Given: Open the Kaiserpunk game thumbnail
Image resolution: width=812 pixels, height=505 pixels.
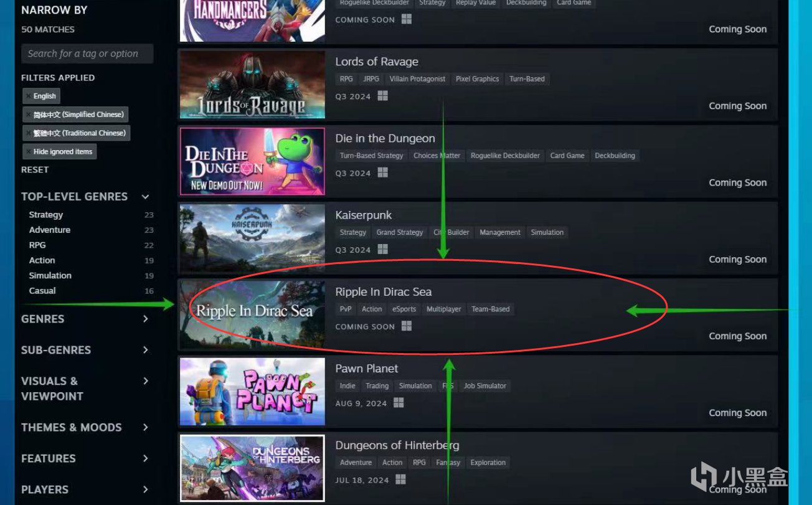Looking at the screenshot, I should point(252,238).
